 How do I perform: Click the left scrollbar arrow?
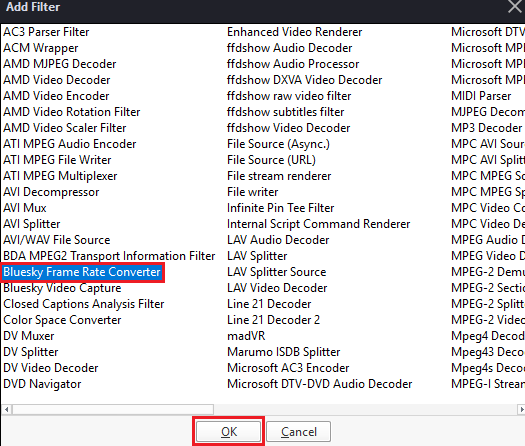(x=6, y=409)
